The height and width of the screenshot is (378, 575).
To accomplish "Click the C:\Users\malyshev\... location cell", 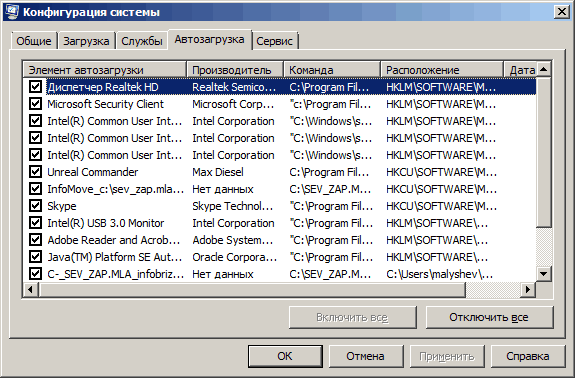I will coord(439,274).
